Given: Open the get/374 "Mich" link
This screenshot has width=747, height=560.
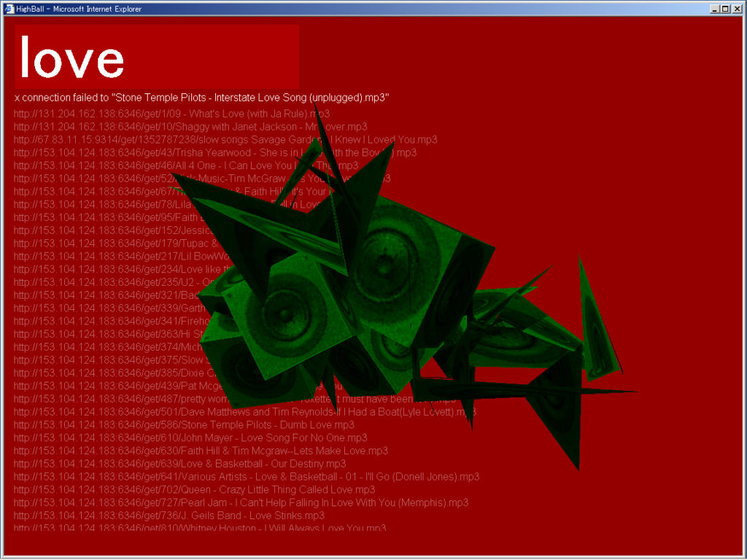Looking at the screenshot, I should (109, 347).
